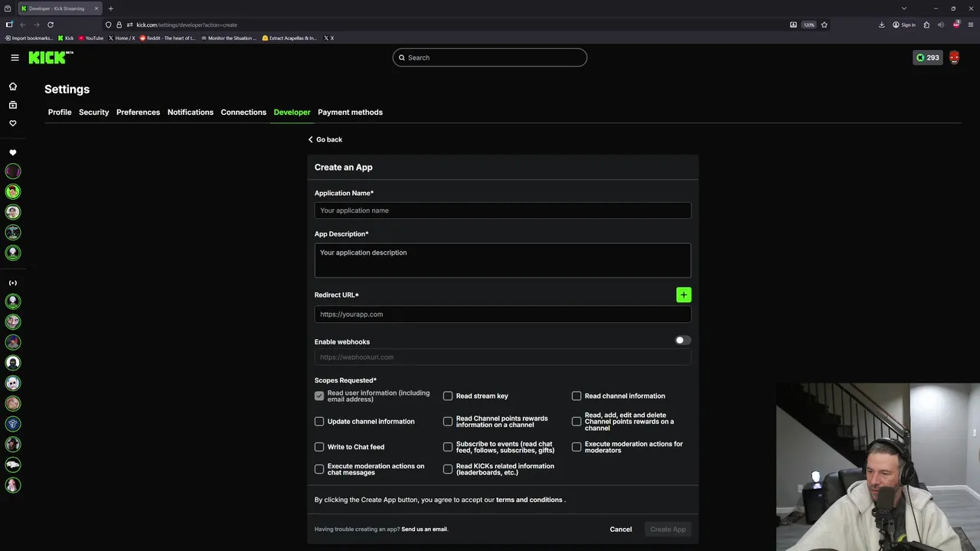Check the Read stream key scope
The height and width of the screenshot is (551, 980).
click(448, 396)
